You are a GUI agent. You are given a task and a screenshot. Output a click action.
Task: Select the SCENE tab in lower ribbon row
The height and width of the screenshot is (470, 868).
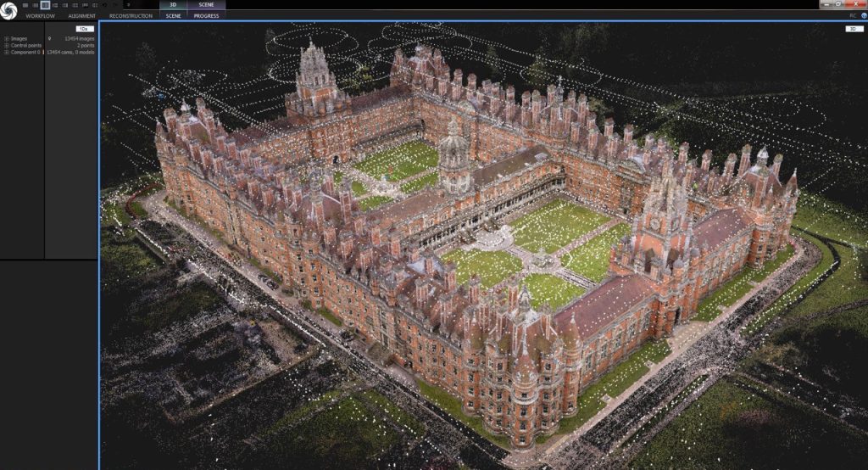pyautogui.click(x=173, y=15)
